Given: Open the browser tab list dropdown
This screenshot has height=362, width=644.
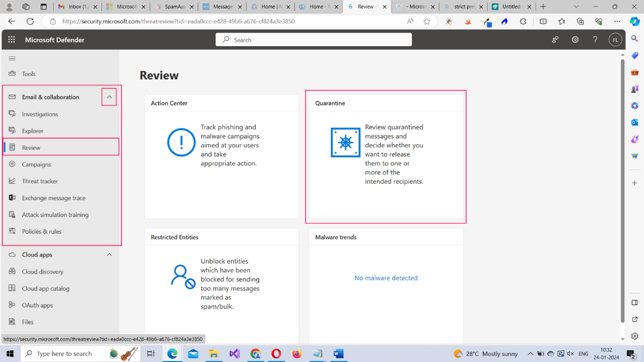Looking at the screenshot, I should (x=576, y=7).
